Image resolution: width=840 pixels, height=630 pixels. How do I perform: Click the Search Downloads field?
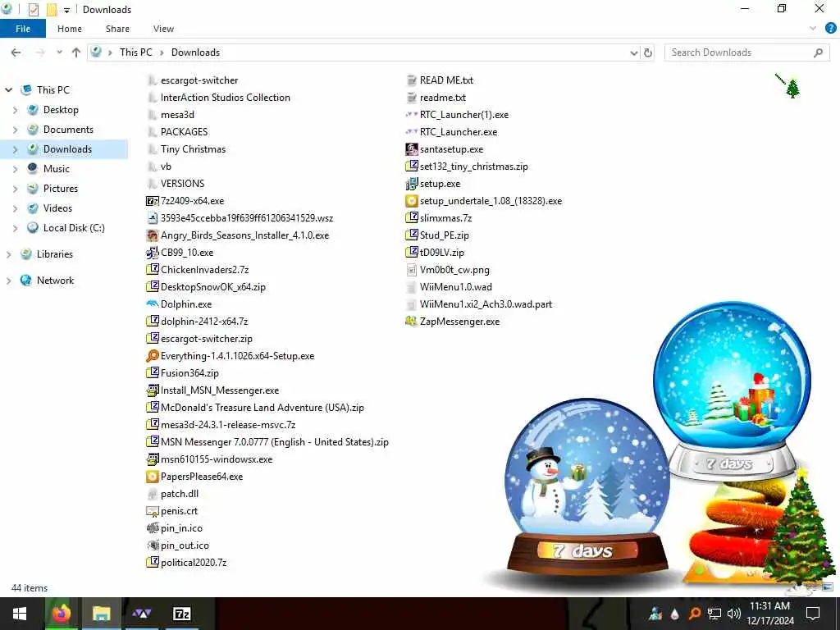pos(746,52)
